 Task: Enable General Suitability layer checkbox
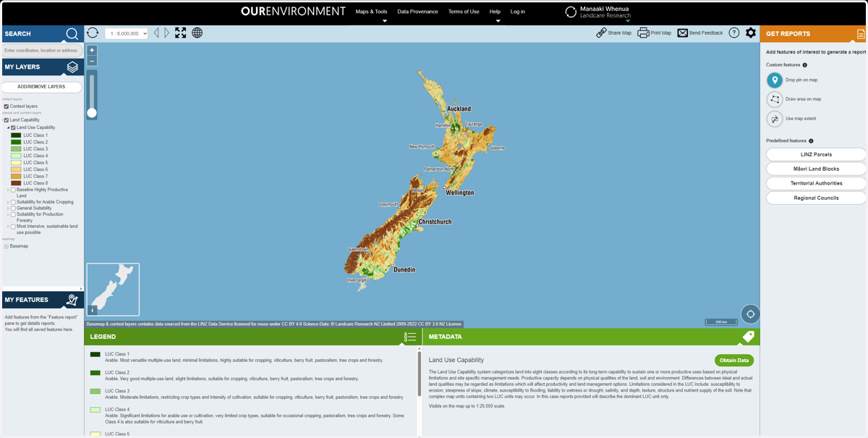(x=13, y=209)
